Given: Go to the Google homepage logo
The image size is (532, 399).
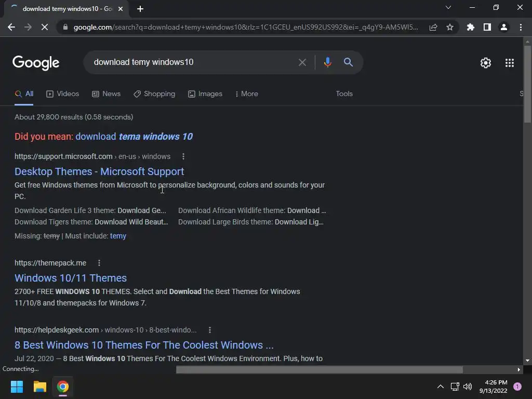Looking at the screenshot, I should tap(36, 63).
